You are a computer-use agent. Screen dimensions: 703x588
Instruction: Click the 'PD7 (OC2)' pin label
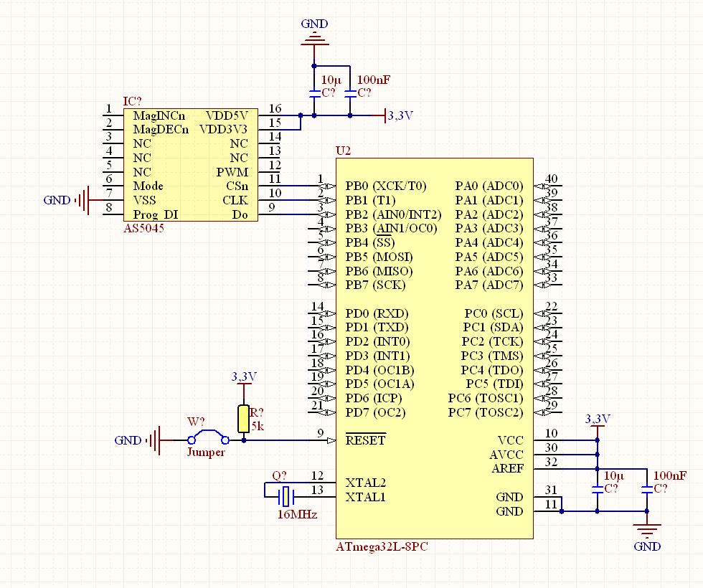click(x=375, y=413)
